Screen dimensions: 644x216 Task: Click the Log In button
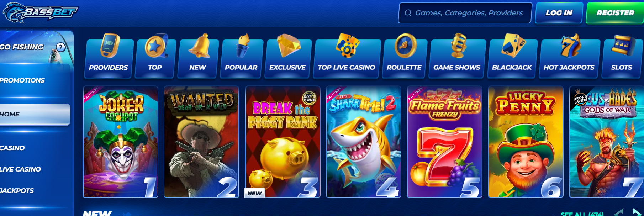point(559,13)
